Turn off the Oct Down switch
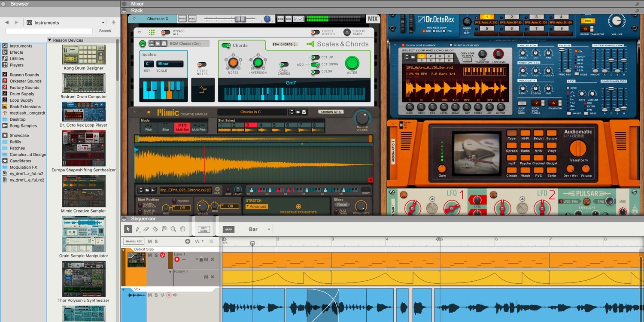644x322 pixels. click(x=315, y=64)
